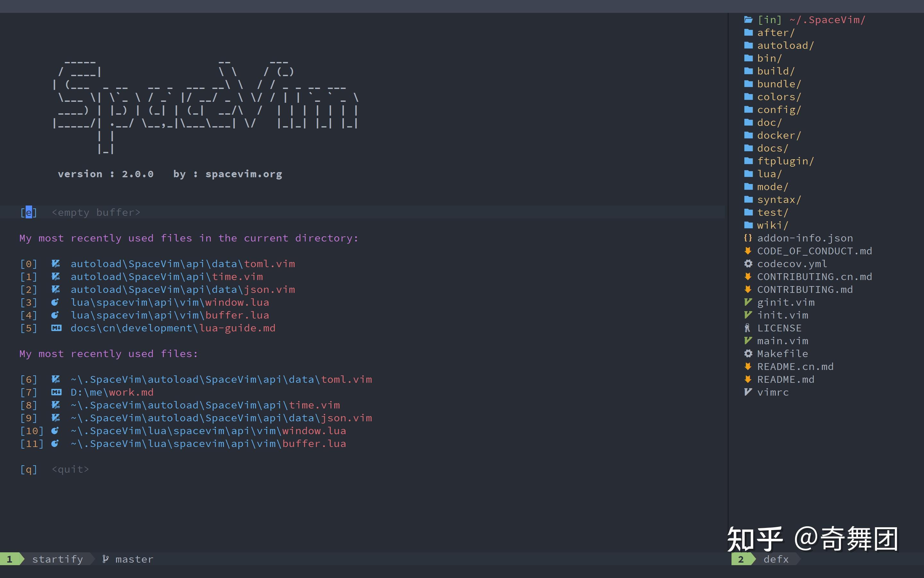Click the folder icon beside colors/
The width and height of the screenshot is (924, 578).
749,97
